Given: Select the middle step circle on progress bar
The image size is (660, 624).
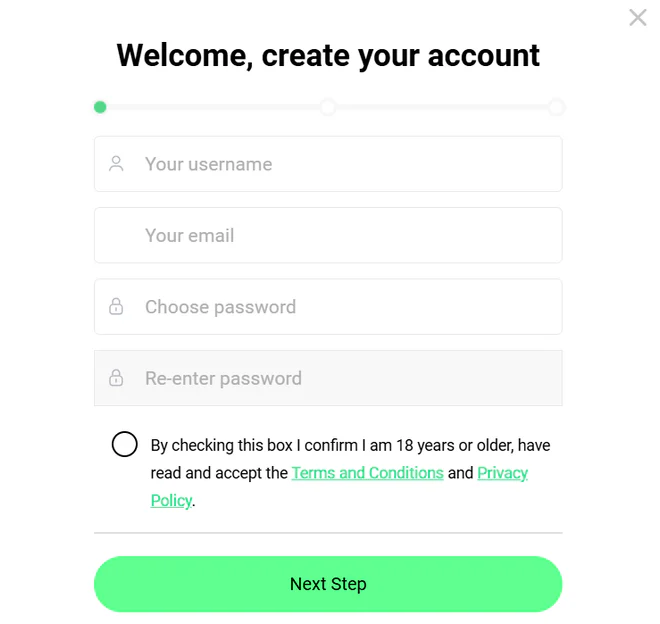Looking at the screenshot, I should (328, 107).
